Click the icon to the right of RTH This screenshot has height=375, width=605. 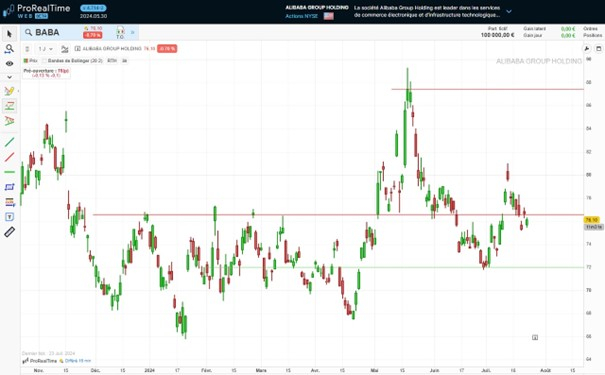click(125, 61)
